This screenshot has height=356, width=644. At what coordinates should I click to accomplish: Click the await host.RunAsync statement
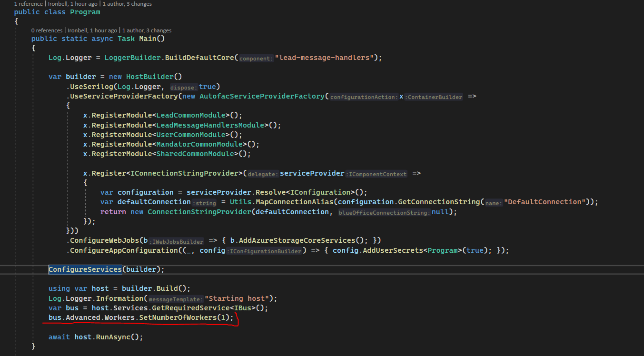pos(95,336)
